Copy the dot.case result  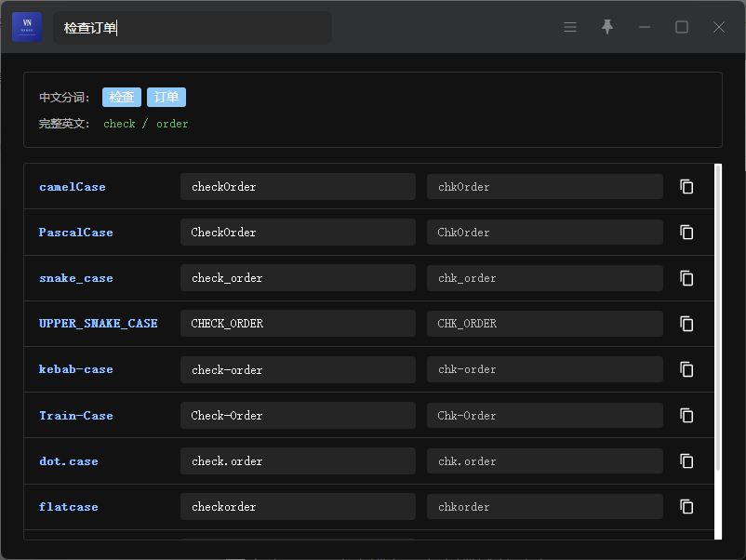(686, 461)
